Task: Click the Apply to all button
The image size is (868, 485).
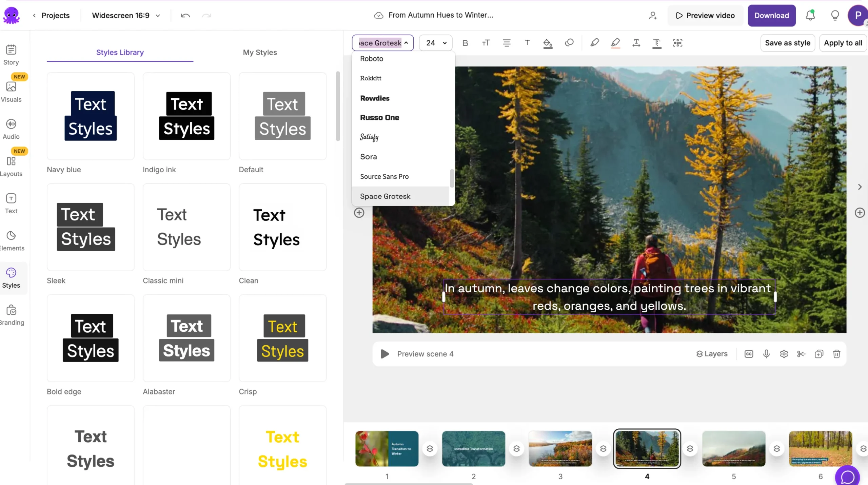Action: coord(843,43)
